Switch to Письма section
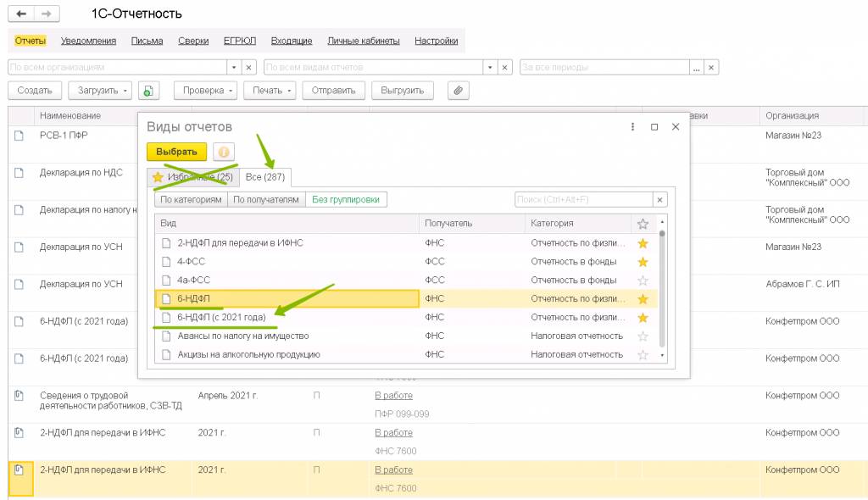 tap(147, 41)
